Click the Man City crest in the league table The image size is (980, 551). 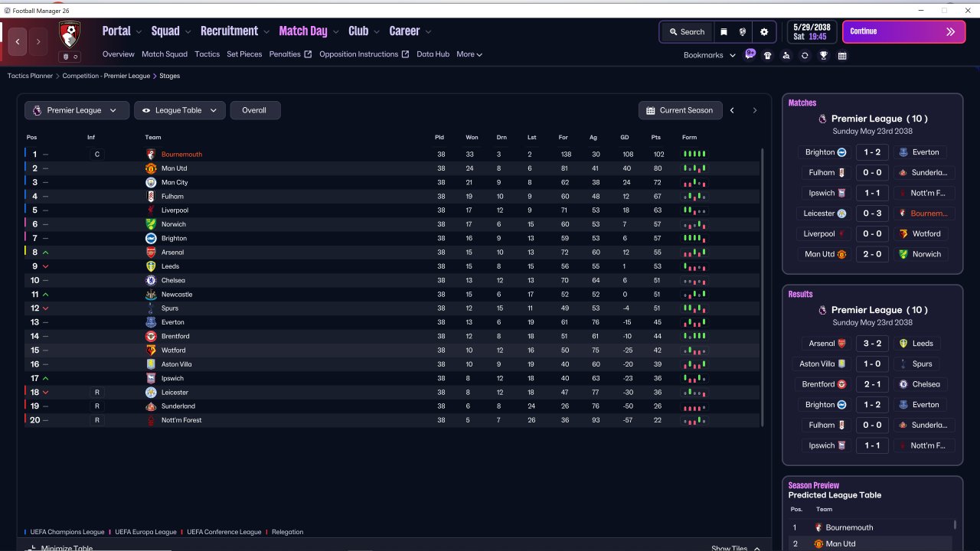pos(151,182)
